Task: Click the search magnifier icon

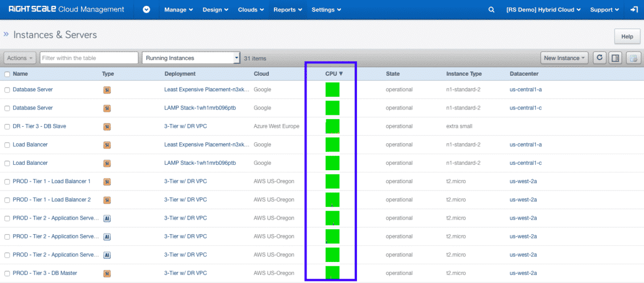Action: pyautogui.click(x=491, y=10)
